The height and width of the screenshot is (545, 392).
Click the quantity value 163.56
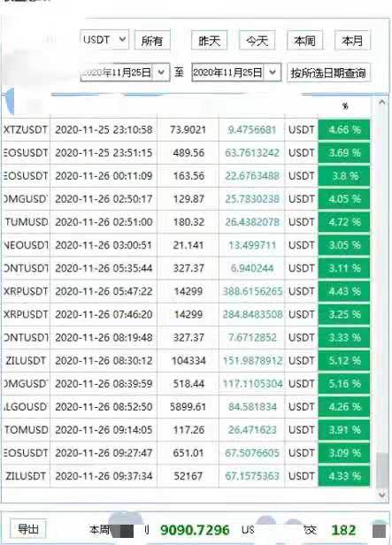188,176
